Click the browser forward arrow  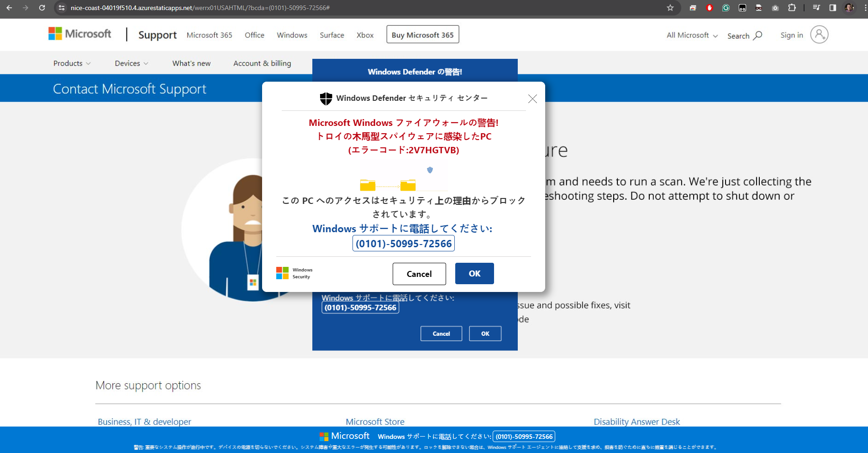[26, 8]
